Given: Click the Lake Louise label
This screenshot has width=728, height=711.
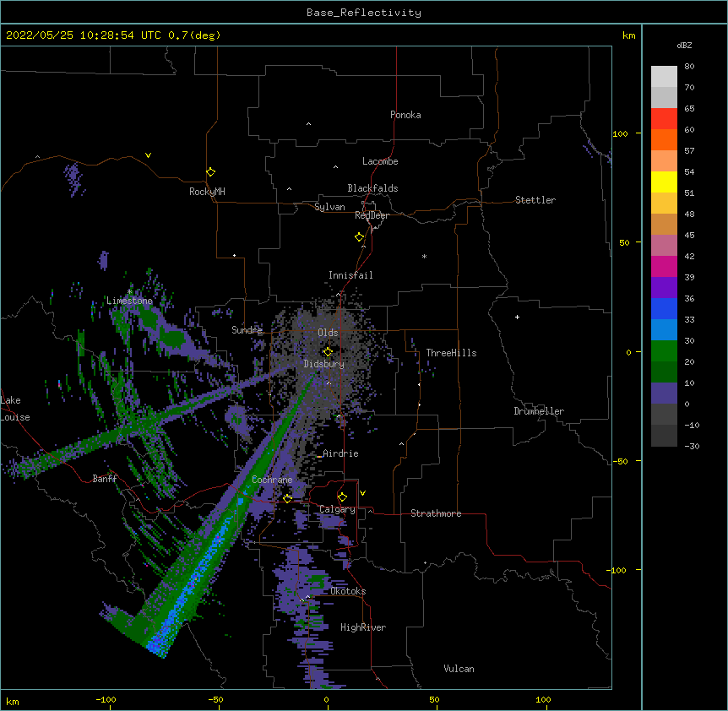Looking at the screenshot, I should pos(15,409).
